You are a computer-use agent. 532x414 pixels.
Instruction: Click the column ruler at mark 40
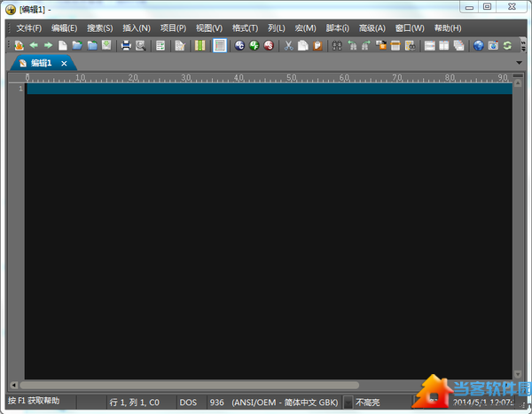tap(239, 78)
